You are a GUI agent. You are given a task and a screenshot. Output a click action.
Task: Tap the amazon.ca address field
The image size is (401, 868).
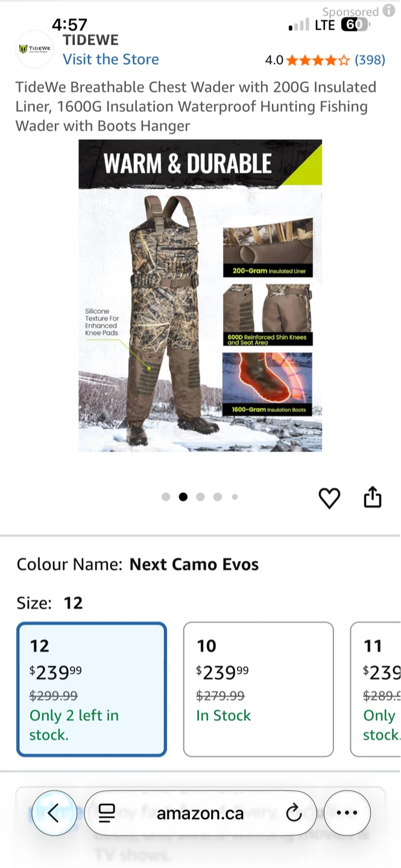pos(200,813)
